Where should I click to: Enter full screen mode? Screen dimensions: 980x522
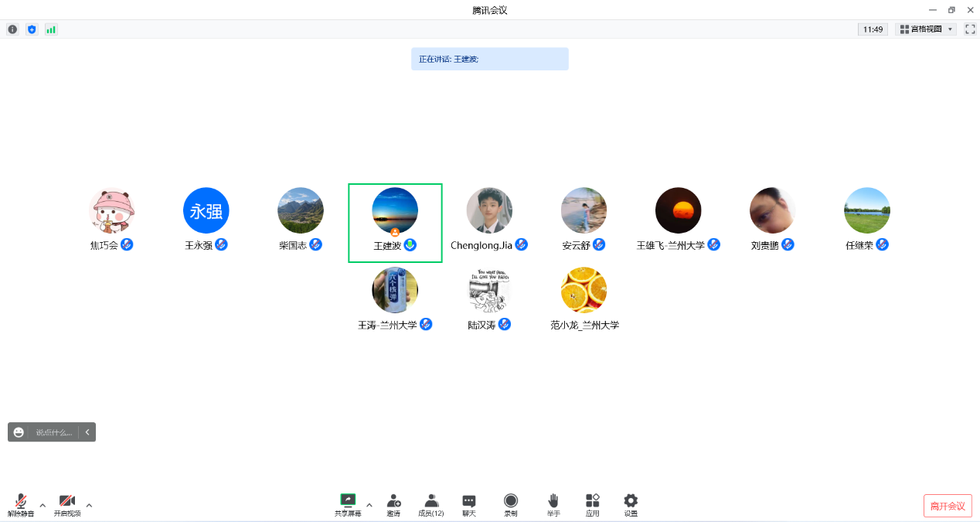(970, 29)
